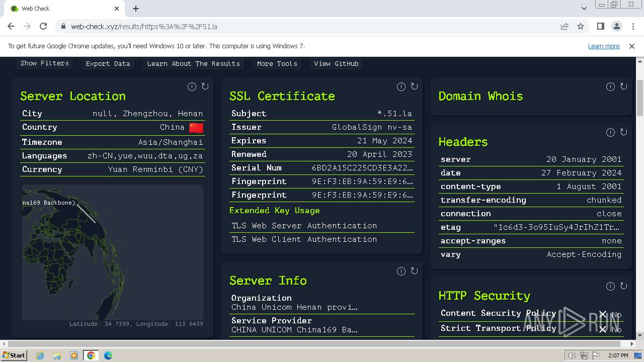Click the Expires 21 May 2024 value
This screenshot has height=362, width=644.
click(384, 141)
